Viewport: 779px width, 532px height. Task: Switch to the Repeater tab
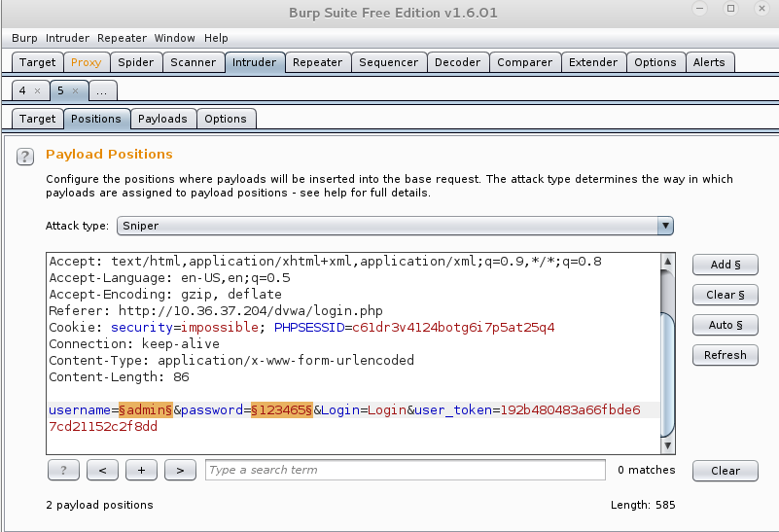coord(317,62)
